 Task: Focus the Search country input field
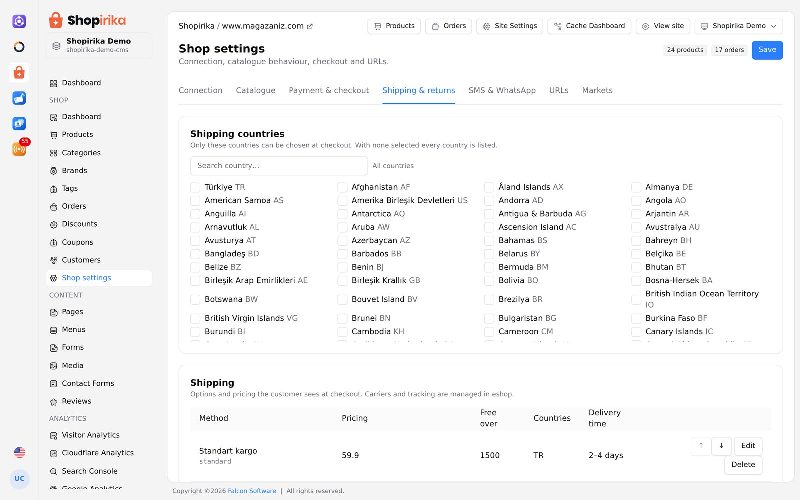(279, 166)
